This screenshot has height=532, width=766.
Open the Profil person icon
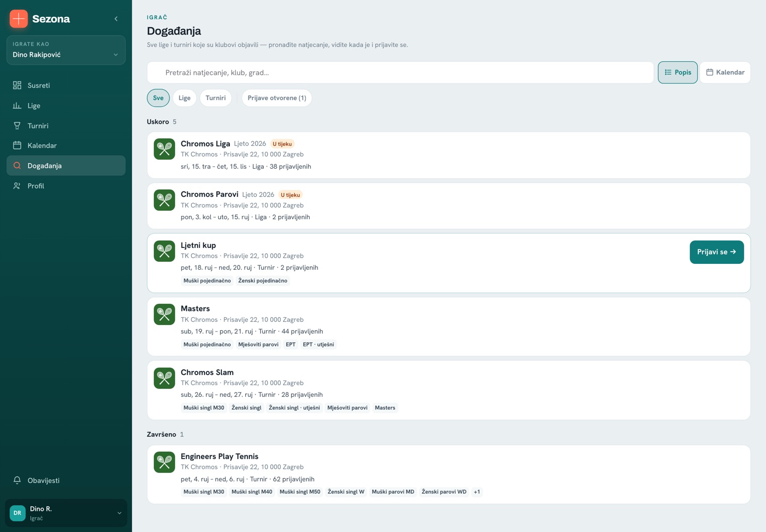click(17, 186)
